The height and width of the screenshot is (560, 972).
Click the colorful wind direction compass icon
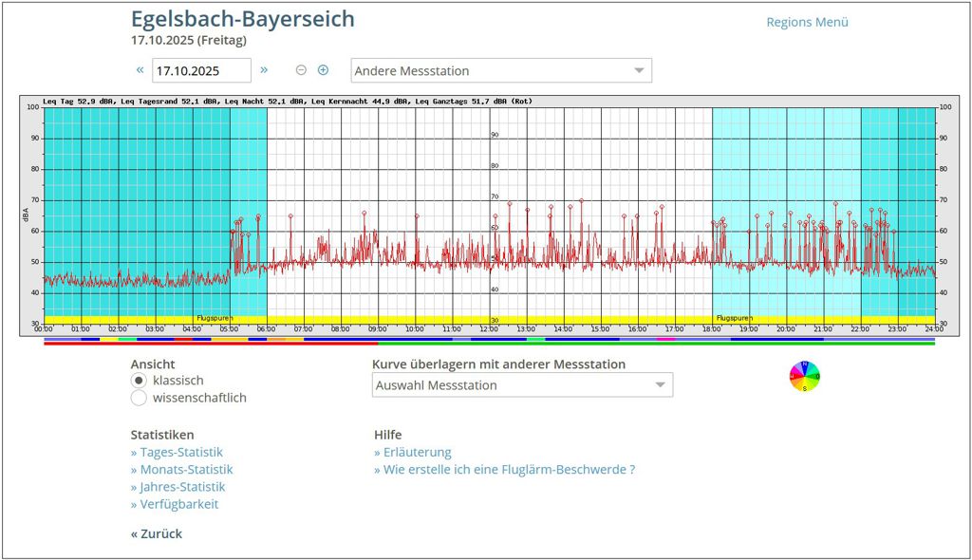click(804, 377)
